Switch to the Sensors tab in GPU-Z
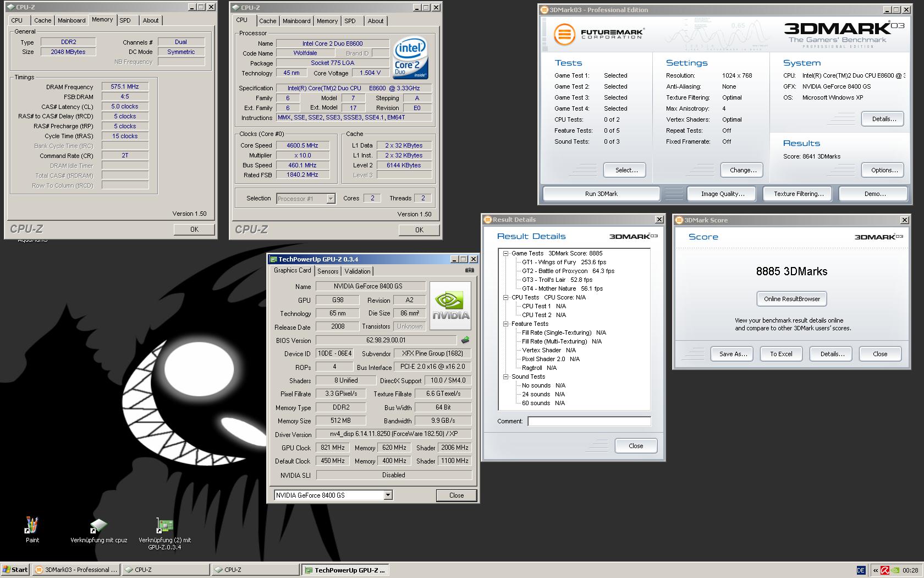Viewport: 924px width, 578px height. coord(328,271)
